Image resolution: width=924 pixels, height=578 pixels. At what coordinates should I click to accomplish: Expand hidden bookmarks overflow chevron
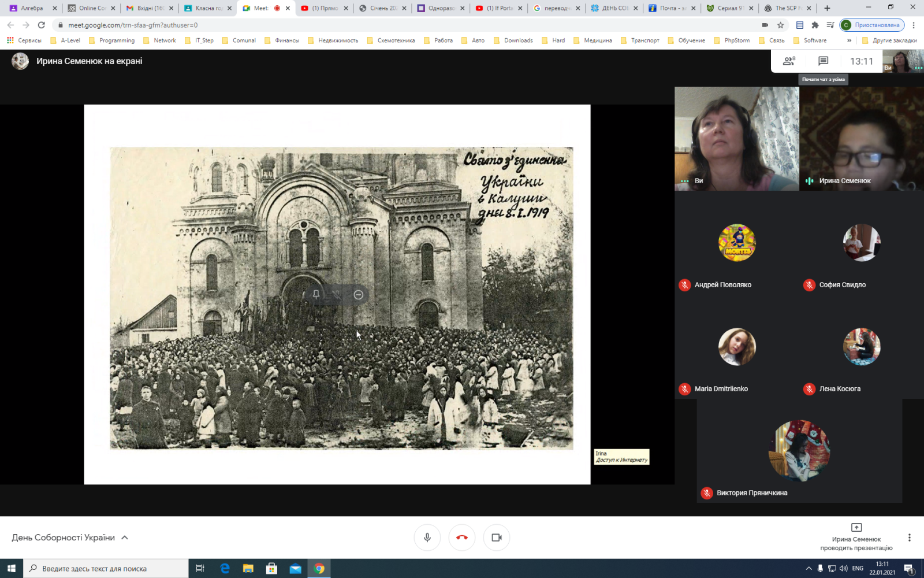849,40
